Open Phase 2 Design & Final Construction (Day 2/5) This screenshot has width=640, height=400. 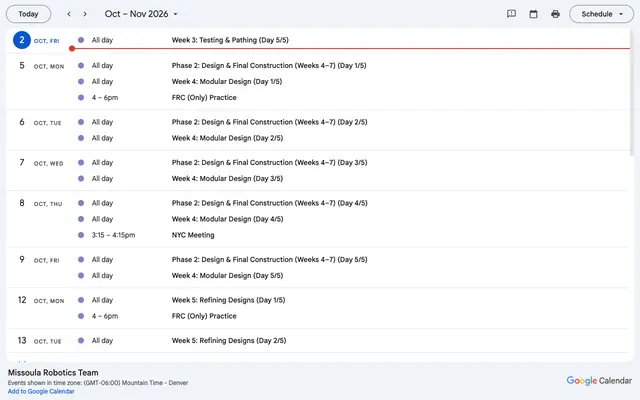coord(269,122)
